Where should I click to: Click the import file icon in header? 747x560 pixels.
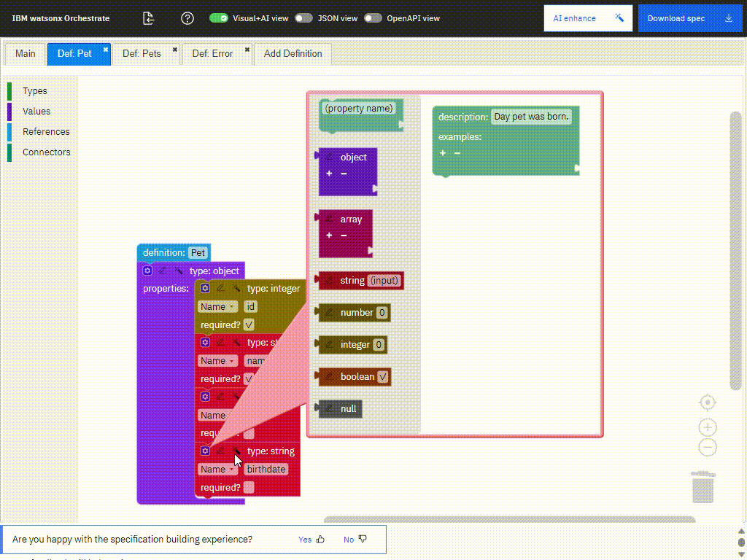click(x=149, y=18)
